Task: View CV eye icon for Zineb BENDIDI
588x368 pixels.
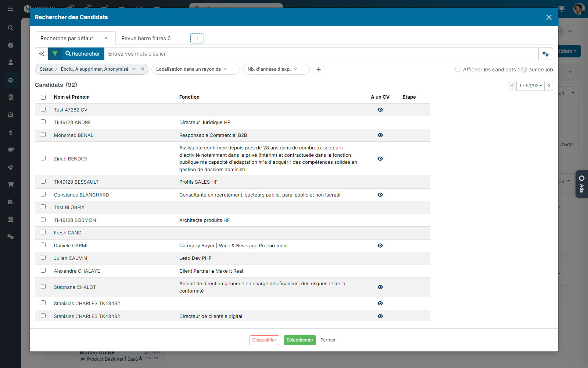Action: 380,159
